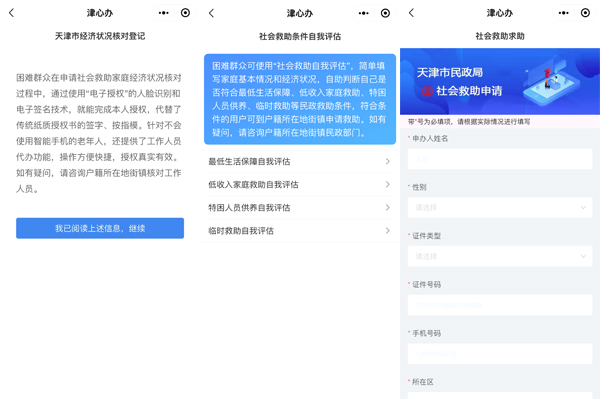Go back from 社会救助条件自我评估 screen
This screenshot has width=600, height=399.
coord(212,13)
